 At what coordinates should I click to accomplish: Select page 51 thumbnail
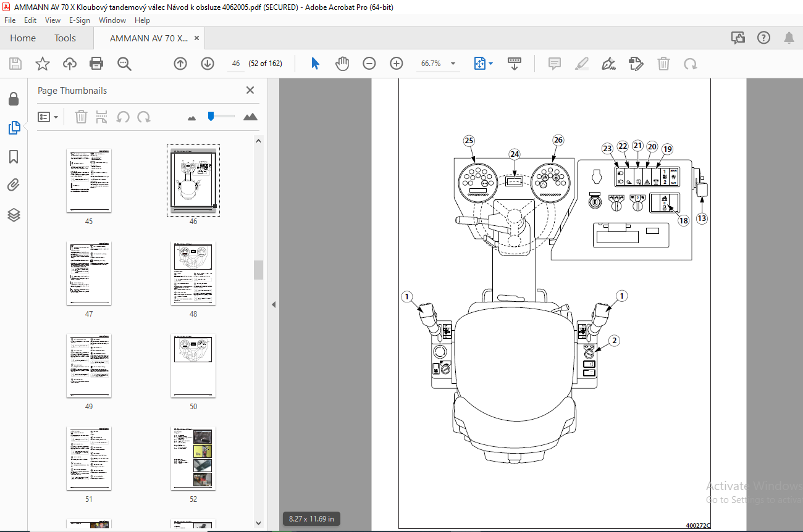[89, 459]
